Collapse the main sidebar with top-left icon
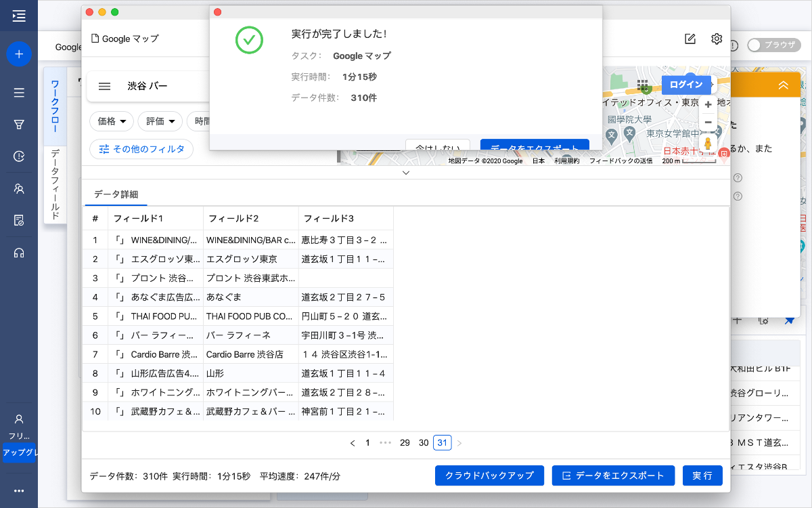This screenshot has height=508, width=812. [19, 15]
